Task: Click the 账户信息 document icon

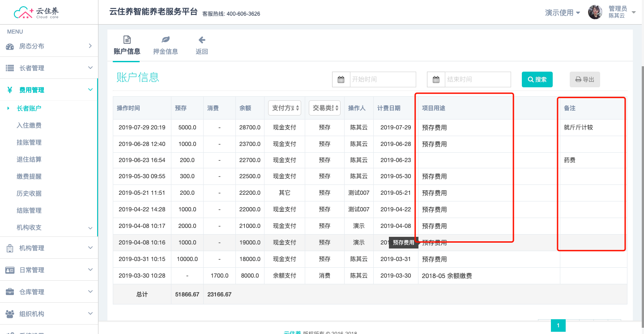Action: pos(127,40)
